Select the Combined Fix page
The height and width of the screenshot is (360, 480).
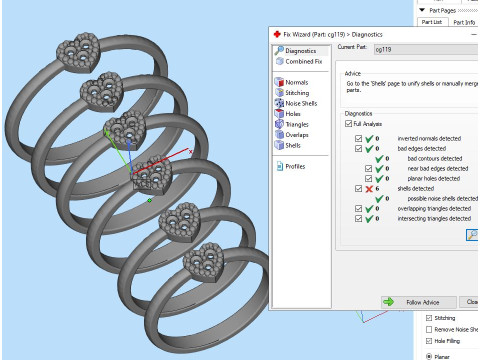point(304,61)
